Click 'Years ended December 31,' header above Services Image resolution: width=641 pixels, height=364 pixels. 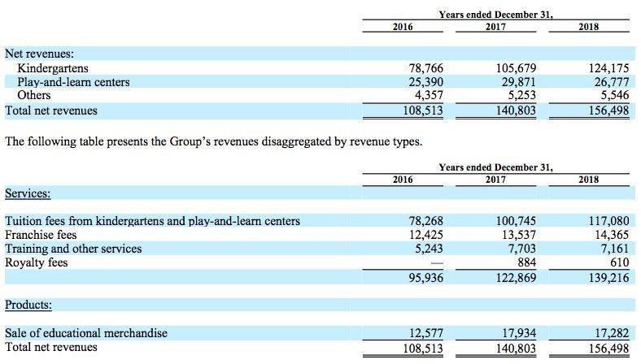pos(496,167)
